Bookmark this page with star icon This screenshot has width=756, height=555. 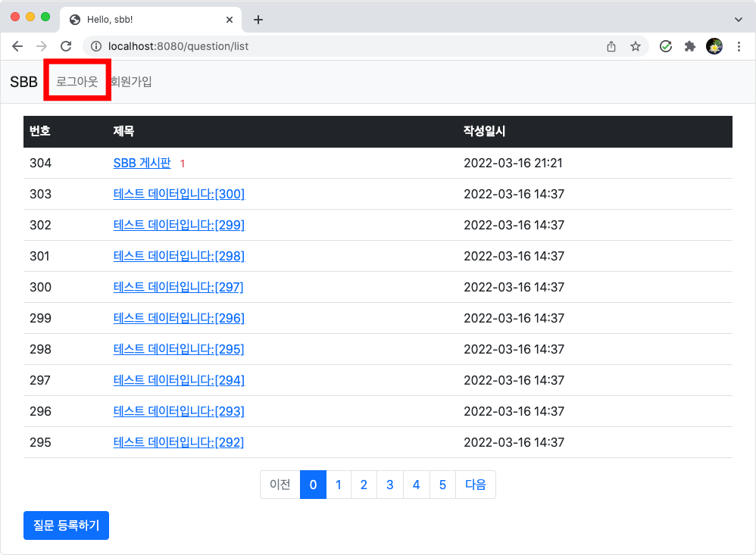pos(636,46)
